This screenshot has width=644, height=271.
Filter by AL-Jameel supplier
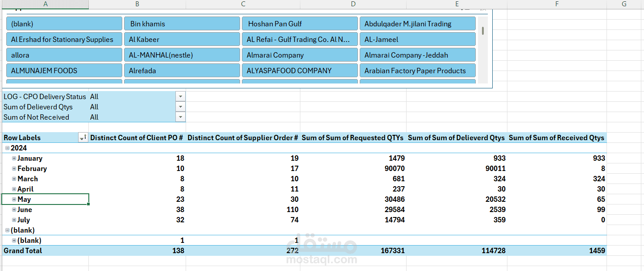(x=418, y=39)
